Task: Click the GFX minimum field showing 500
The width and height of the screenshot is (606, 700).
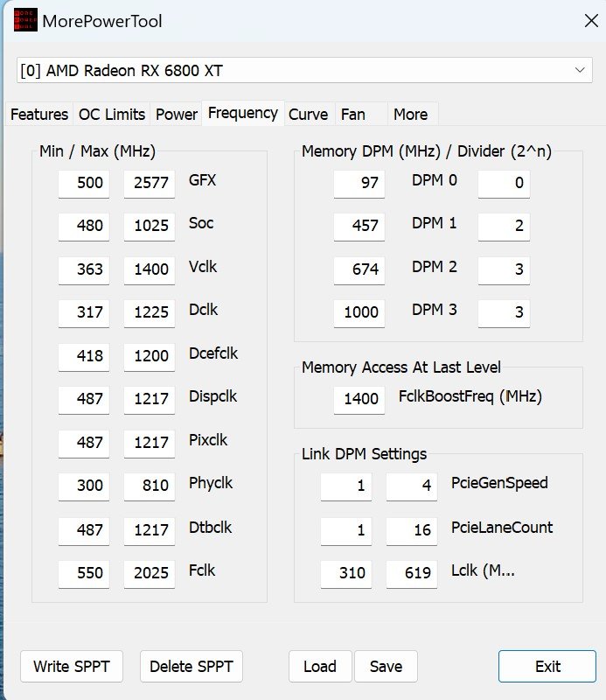Action: (84, 183)
